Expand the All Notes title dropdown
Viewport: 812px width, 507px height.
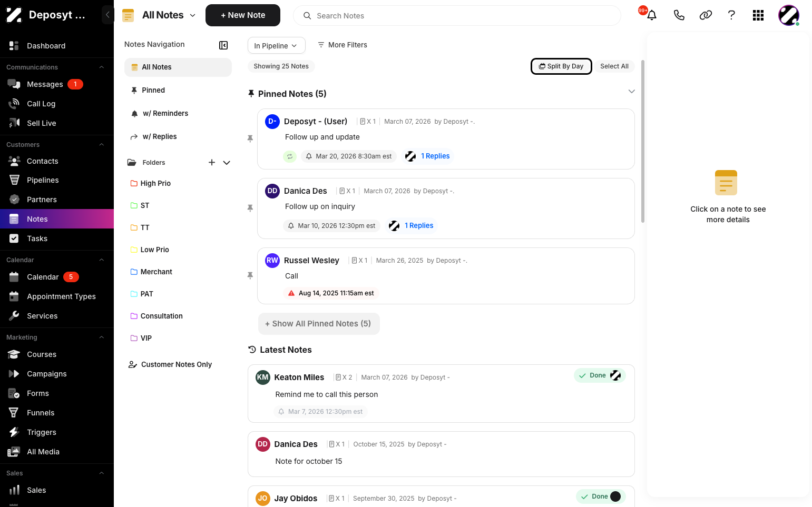click(192, 15)
